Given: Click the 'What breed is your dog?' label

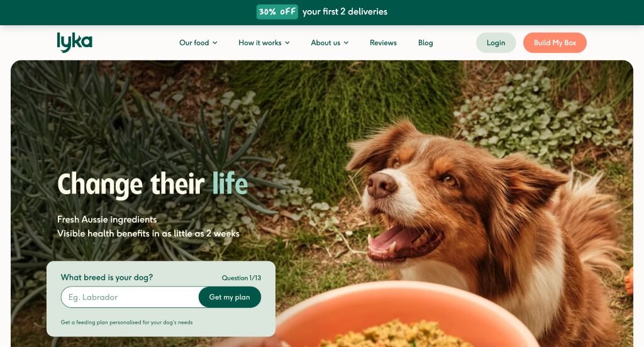Looking at the screenshot, I should pos(107,278).
